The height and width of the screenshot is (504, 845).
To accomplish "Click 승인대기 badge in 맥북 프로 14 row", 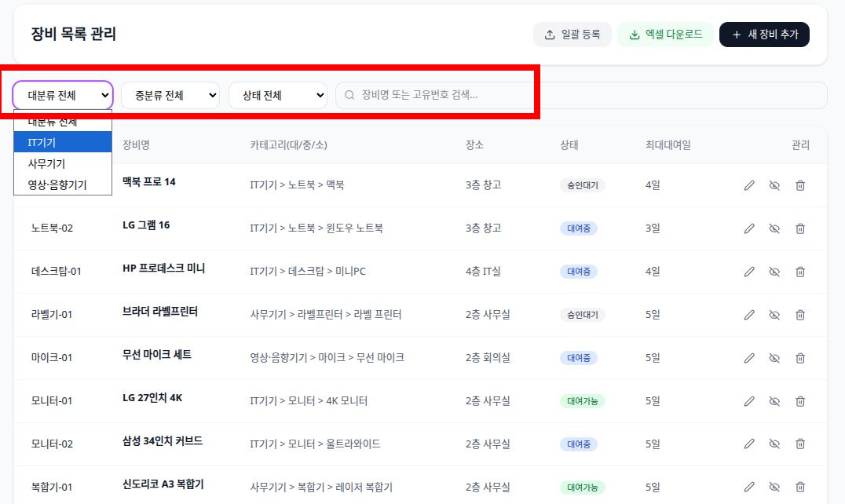I will 582,185.
